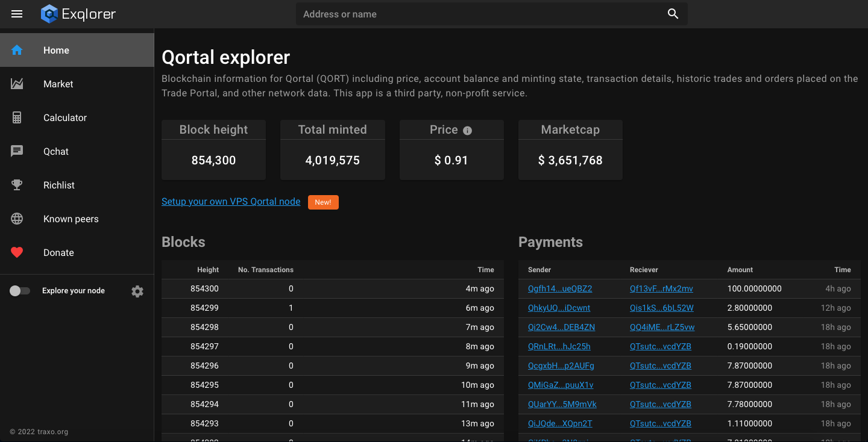Open the Calculator page

tap(77, 117)
